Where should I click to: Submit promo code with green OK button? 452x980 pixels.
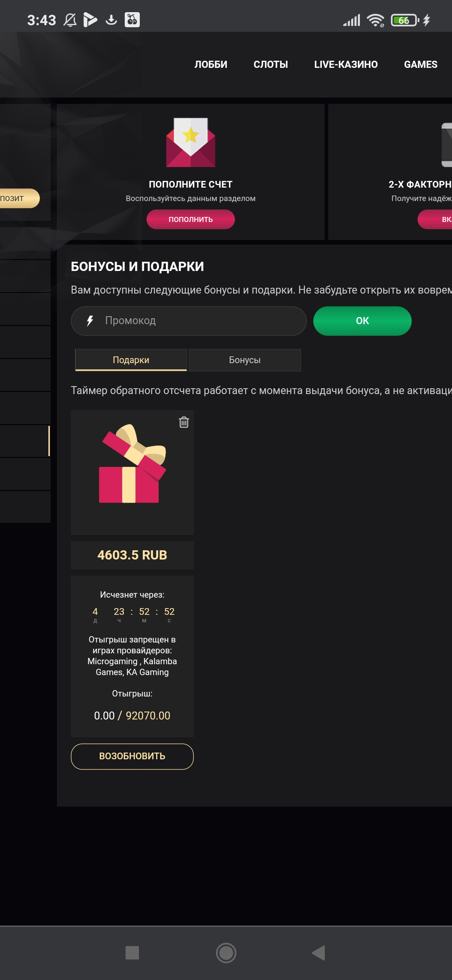[362, 321]
